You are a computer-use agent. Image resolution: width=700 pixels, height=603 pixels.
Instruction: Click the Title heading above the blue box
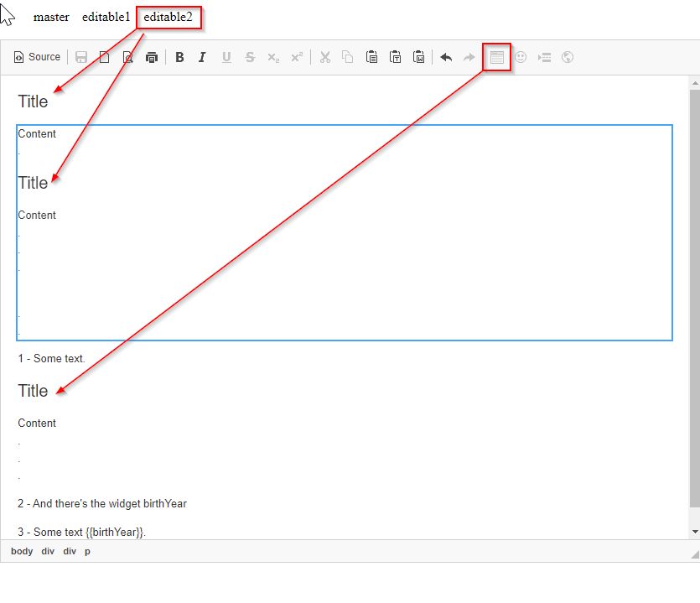point(33,101)
